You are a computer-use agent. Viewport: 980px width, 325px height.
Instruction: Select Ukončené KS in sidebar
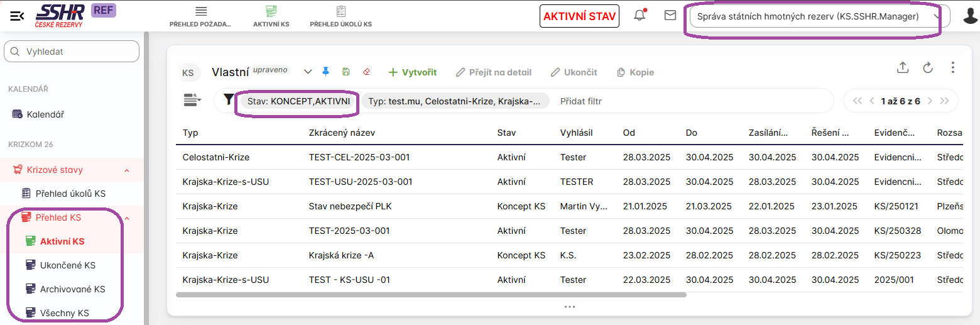67,265
